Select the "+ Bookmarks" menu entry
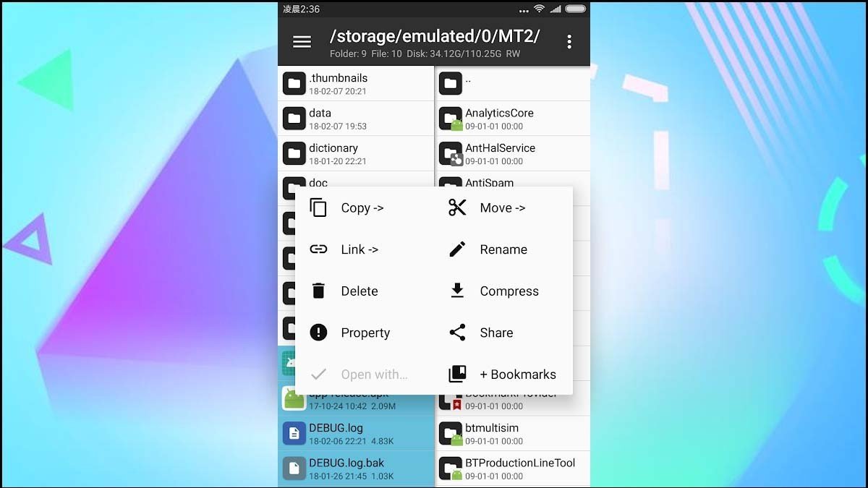This screenshot has width=868, height=488. tap(517, 374)
